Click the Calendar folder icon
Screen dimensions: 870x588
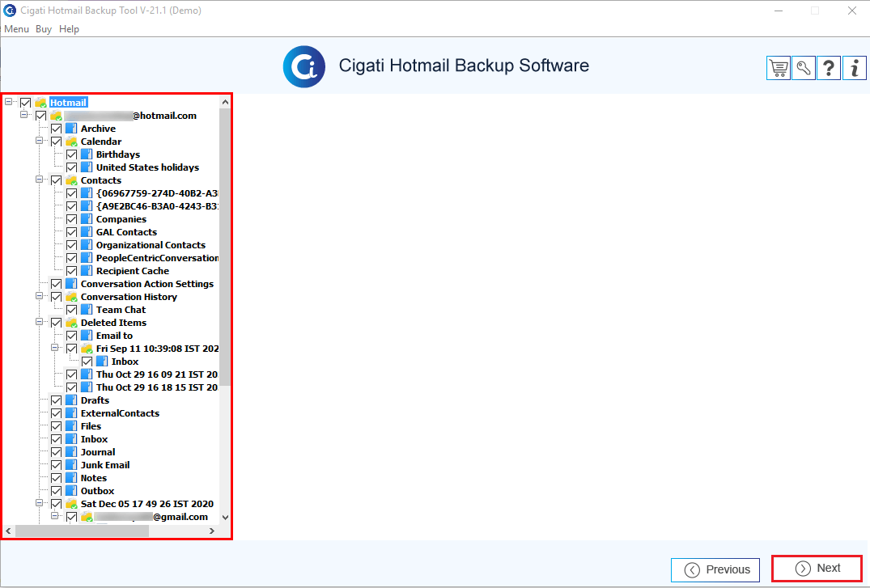[71, 142]
